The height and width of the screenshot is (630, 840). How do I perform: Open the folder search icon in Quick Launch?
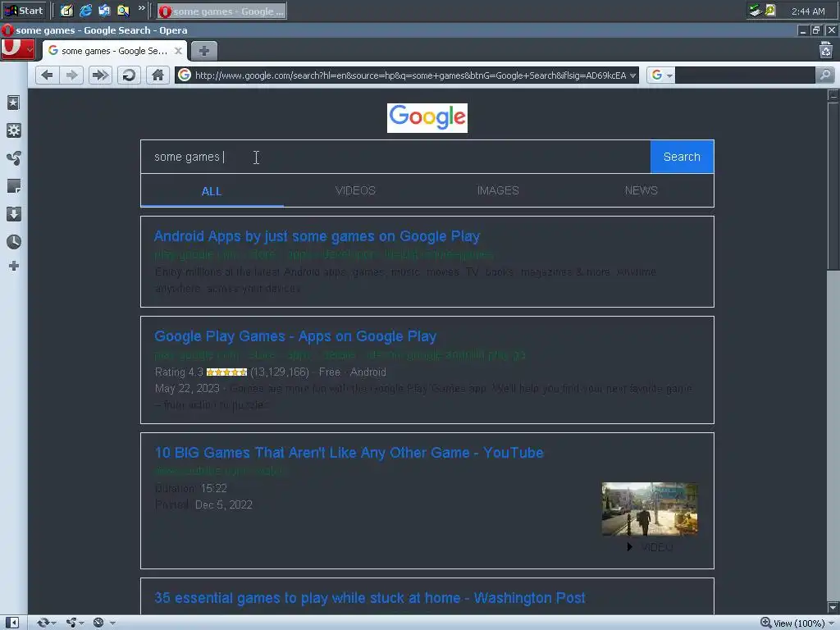click(x=123, y=10)
